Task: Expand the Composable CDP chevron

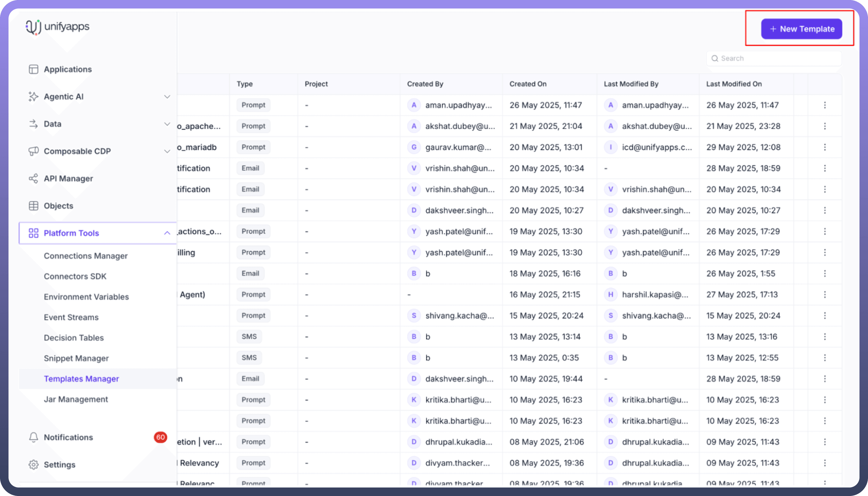Action: 167,151
